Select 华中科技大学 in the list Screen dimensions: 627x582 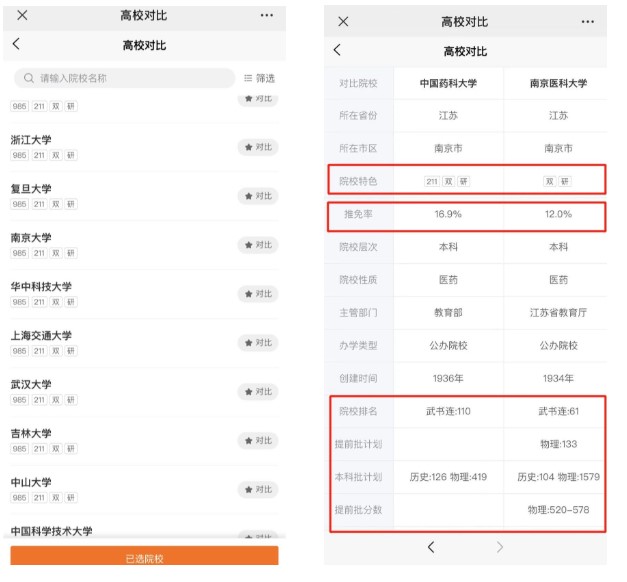coord(41,287)
